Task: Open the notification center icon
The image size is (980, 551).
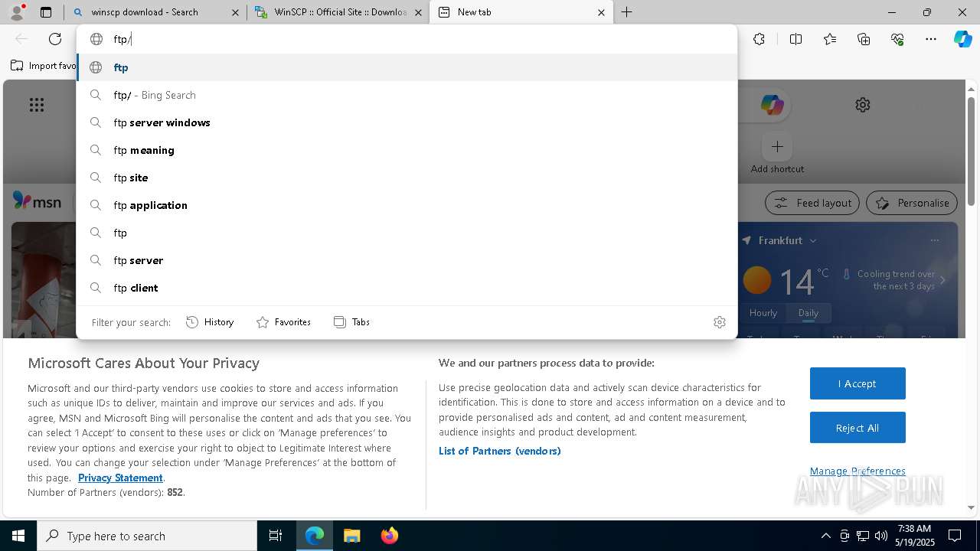Action: (955, 536)
